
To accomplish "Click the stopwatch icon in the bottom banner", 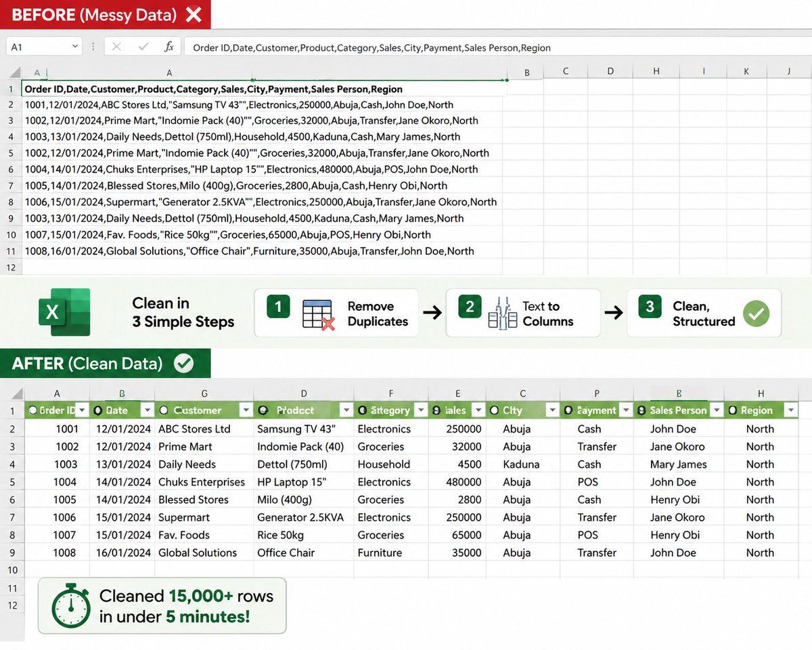I will pos(70,606).
